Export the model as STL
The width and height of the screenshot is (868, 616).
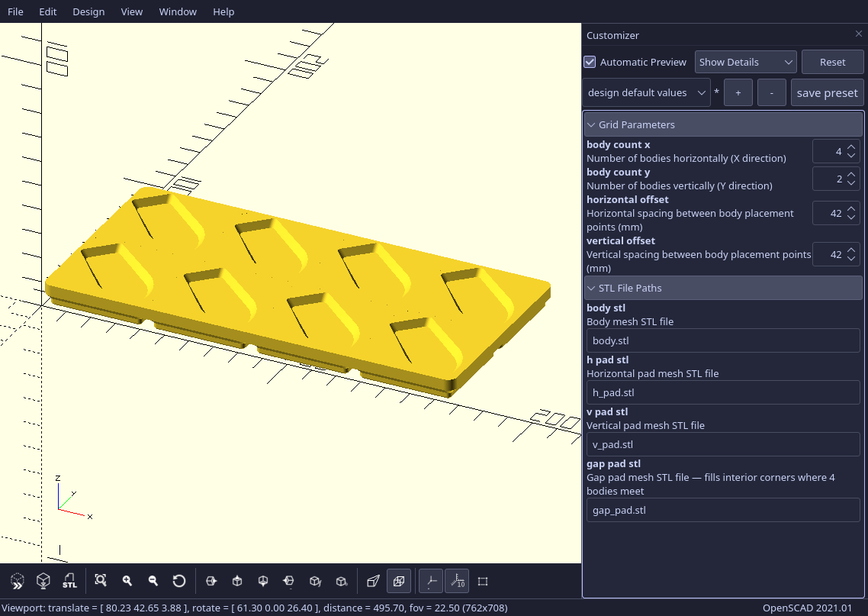coord(69,581)
